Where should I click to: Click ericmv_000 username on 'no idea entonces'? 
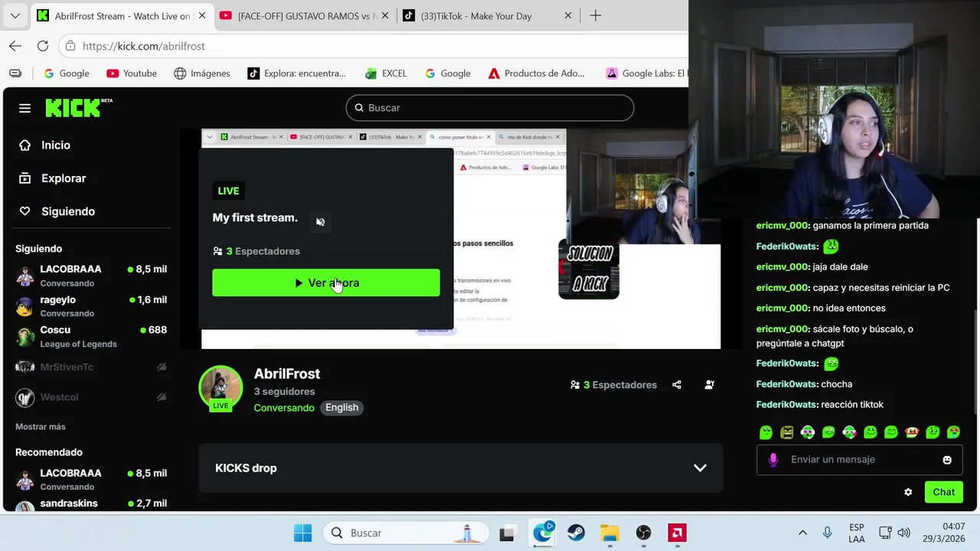click(782, 308)
